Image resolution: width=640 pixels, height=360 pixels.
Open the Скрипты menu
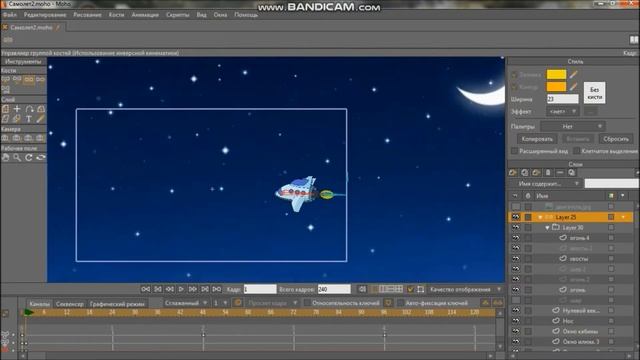point(178,15)
